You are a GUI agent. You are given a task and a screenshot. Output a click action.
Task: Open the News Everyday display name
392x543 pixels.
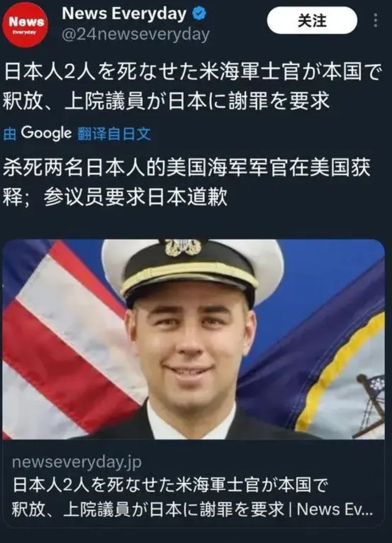tap(124, 14)
